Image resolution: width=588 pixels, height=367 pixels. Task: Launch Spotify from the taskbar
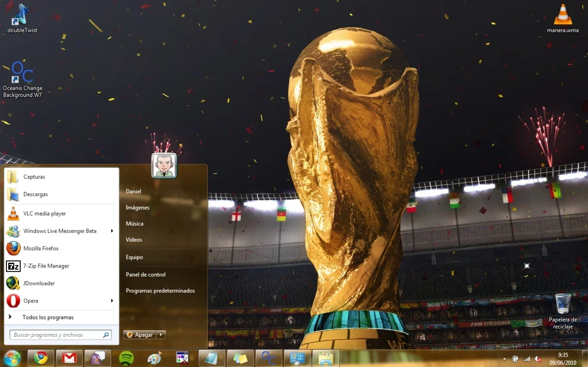(x=126, y=358)
